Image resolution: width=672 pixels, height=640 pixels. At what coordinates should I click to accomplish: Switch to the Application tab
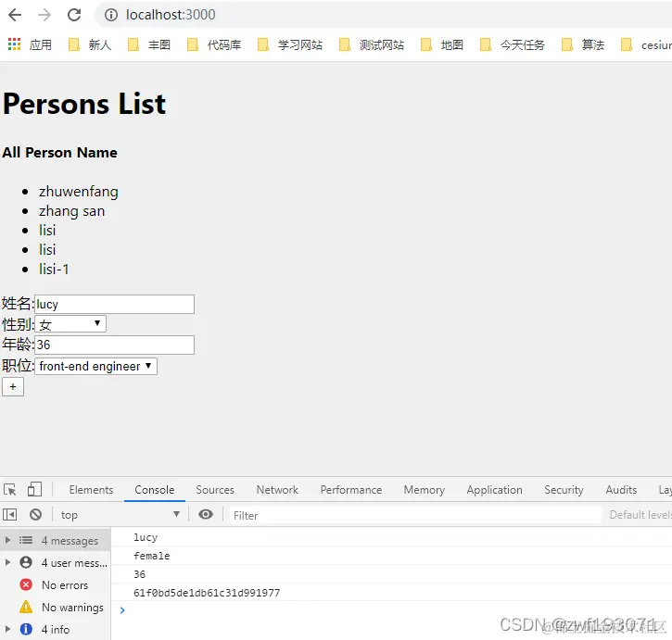point(494,490)
